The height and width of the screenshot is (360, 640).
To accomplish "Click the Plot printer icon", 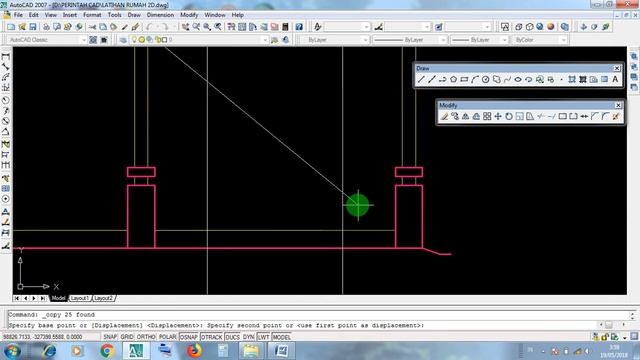I will click(x=46, y=27).
